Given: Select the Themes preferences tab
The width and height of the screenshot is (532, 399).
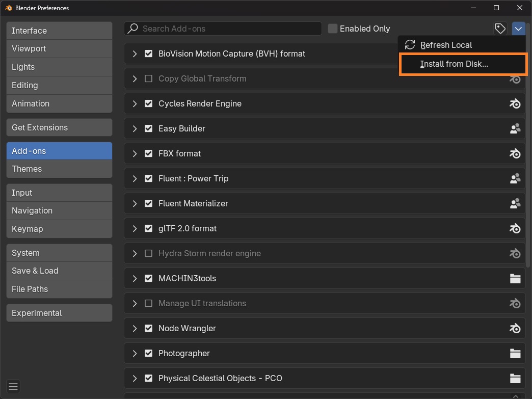Looking at the screenshot, I should point(60,169).
